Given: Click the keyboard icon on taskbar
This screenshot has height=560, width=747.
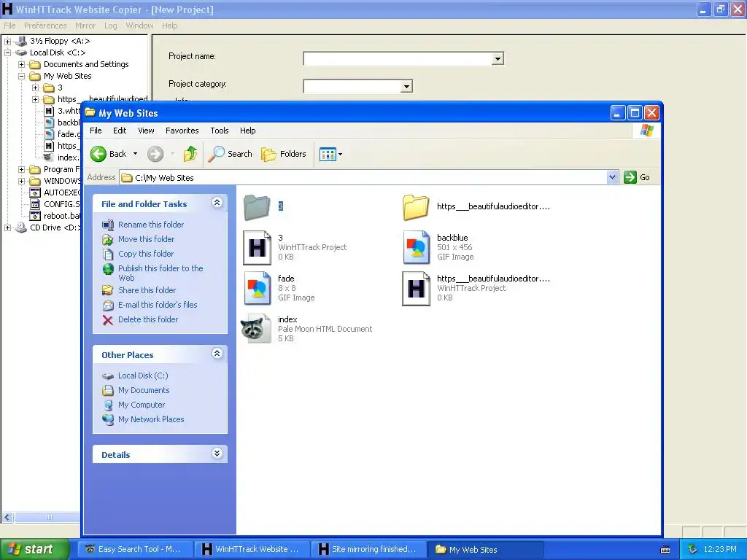Looking at the screenshot, I should (x=665, y=550).
